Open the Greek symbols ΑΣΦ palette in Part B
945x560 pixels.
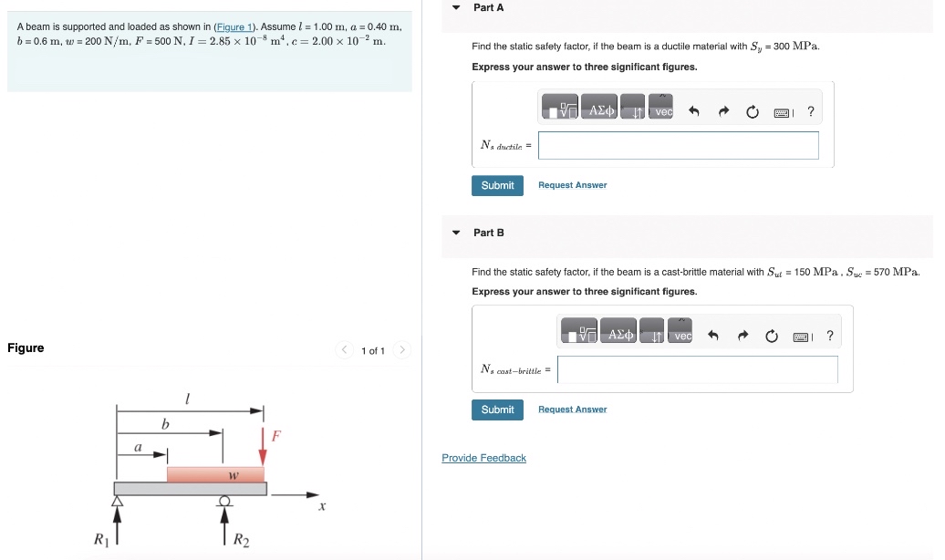[620, 331]
